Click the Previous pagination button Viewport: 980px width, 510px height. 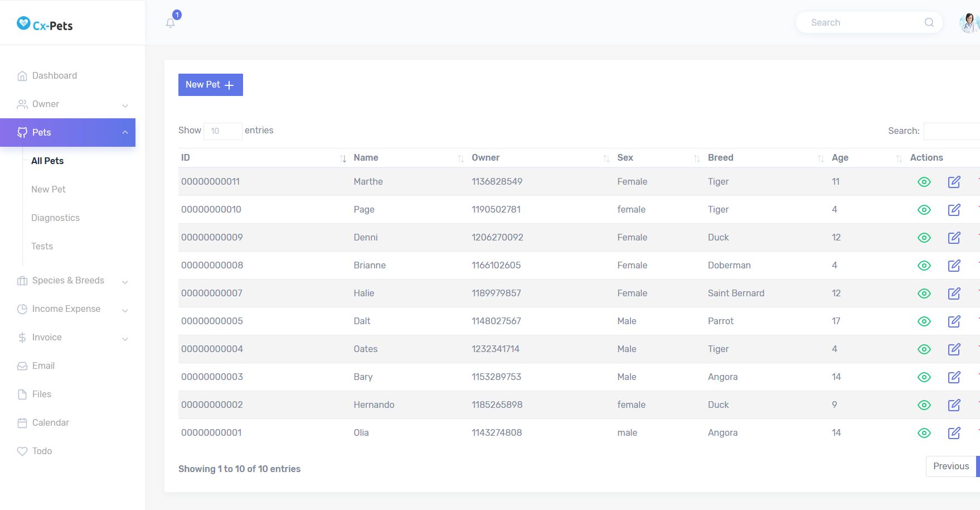(x=950, y=466)
